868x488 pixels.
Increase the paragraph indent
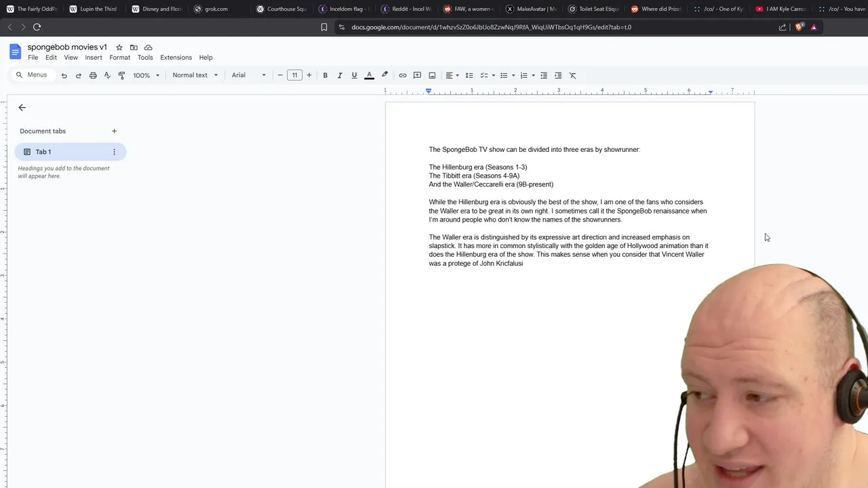coord(558,75)
